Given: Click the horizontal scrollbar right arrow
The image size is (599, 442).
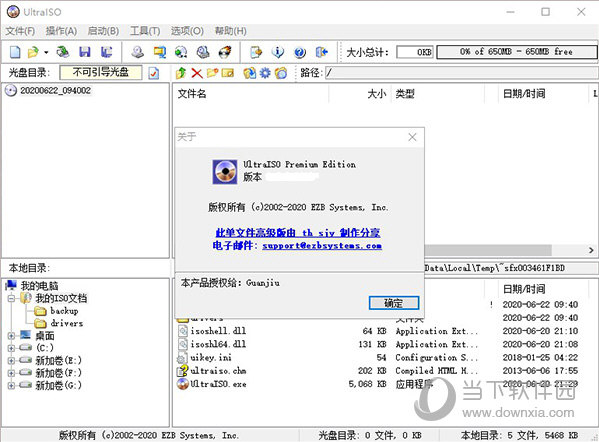Looking at the screenshot, I should coord(591,250).
